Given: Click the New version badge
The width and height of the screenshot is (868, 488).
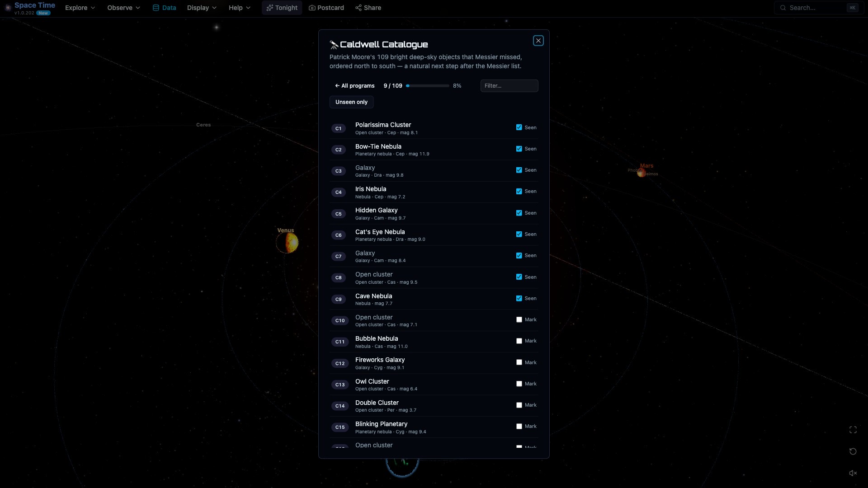Looking at the screenshot, I should click(x=43, y=13).
